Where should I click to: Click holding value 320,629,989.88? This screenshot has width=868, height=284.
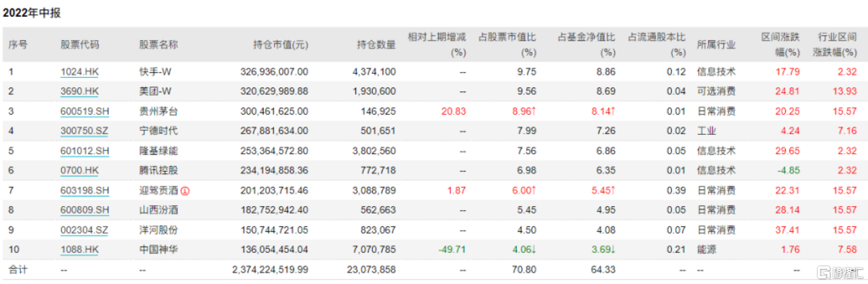pos(274,91)
